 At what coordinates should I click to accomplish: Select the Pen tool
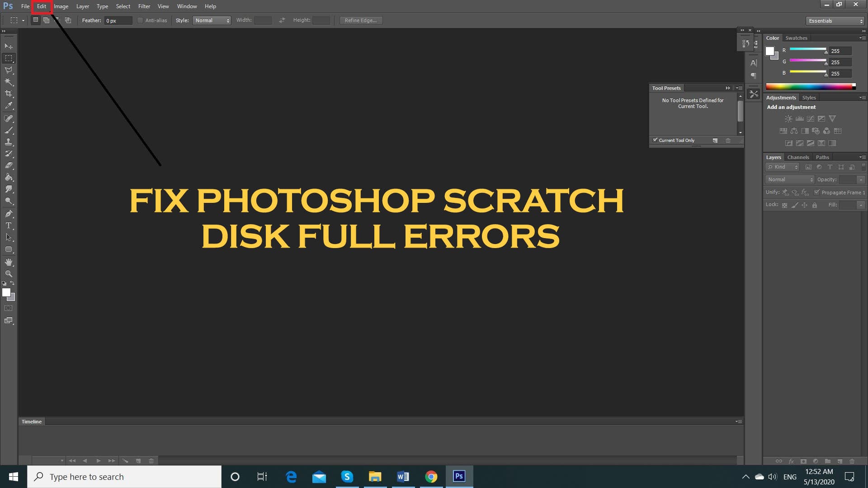(x=9, y=214)
